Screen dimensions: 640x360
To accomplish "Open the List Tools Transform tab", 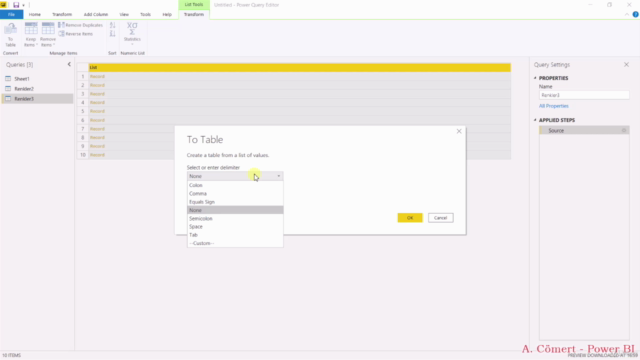I will pos(194,14).
